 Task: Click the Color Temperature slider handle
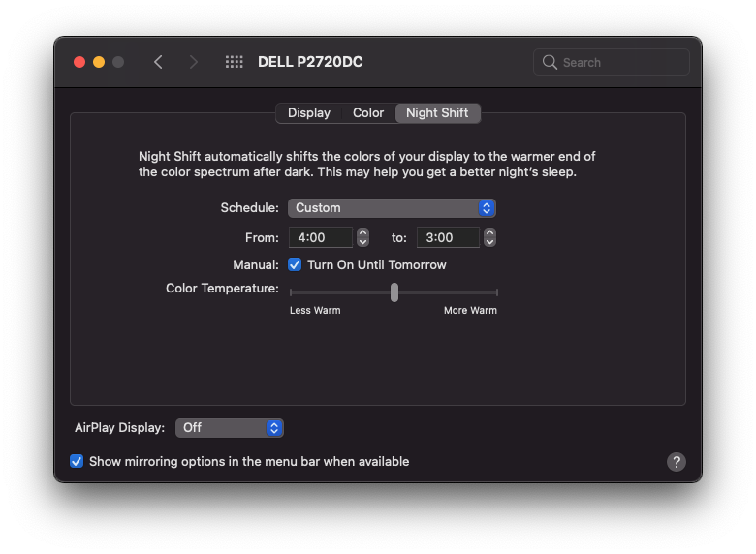(x=394, y=292)
